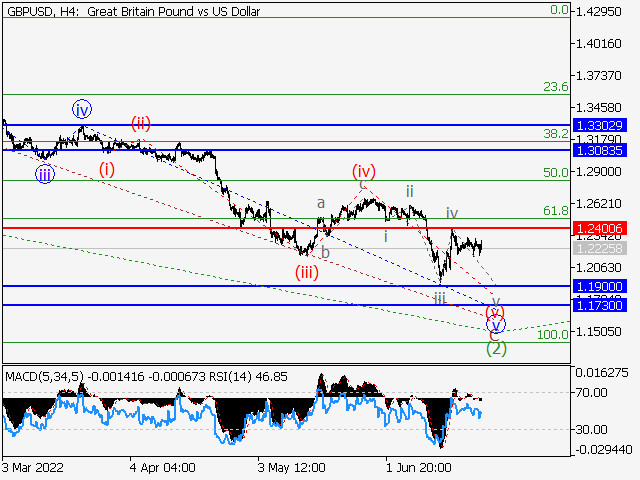Select the 38.2 Fibonacci level label
Screen dimensions: 640x480
point(556,133)
